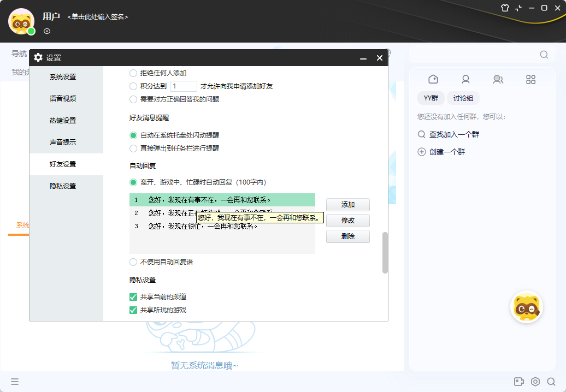Click the 修改 auto-reply button
The width and height of the screenshot is (566, 392).
click(348, 221)
